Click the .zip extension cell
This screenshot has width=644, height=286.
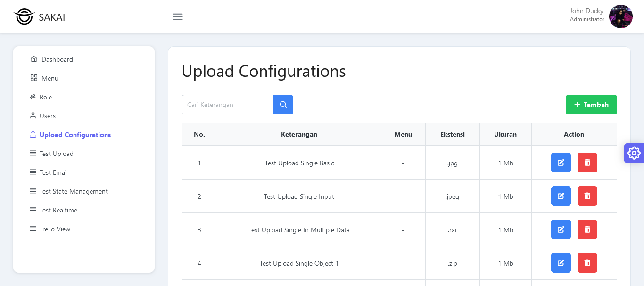click(453, 263)
